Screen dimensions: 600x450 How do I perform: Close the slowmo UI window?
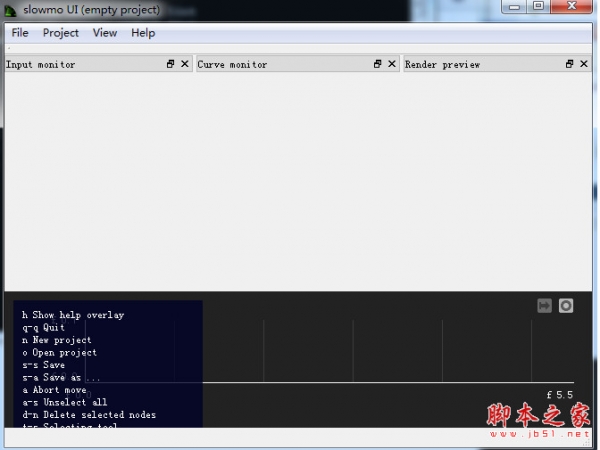(572, 7)
